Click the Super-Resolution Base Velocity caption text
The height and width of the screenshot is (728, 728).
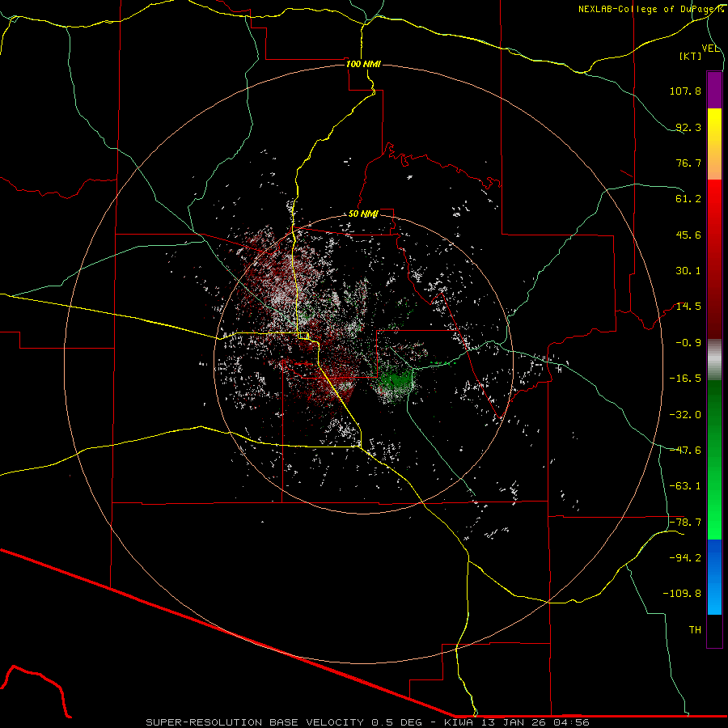click(x=367, y=722)
